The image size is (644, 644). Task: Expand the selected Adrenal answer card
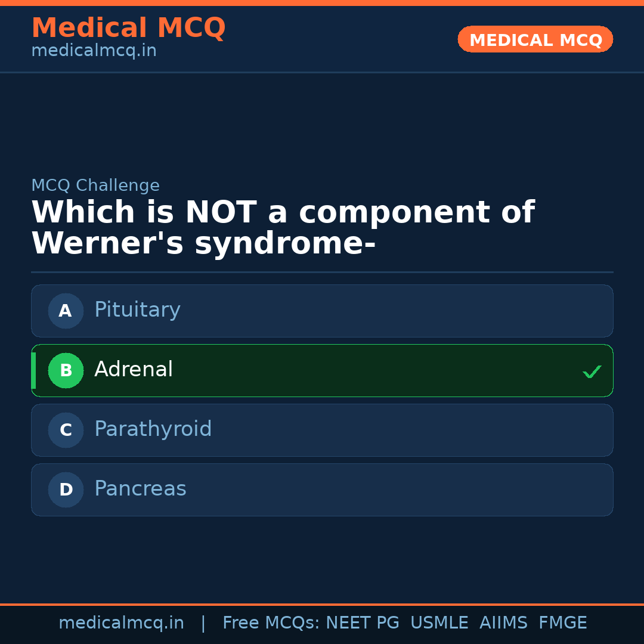(322, 370)
